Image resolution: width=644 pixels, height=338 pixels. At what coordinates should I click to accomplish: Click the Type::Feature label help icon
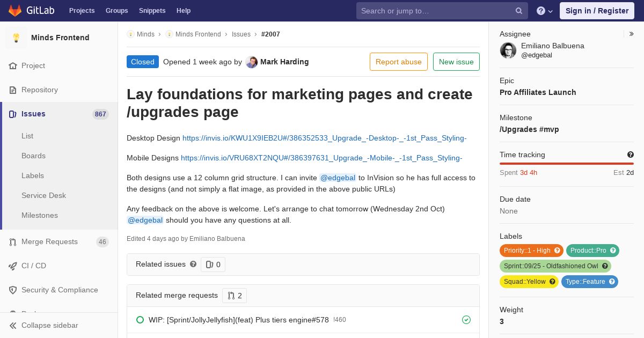pyautogui.click(x=612, y=282)
